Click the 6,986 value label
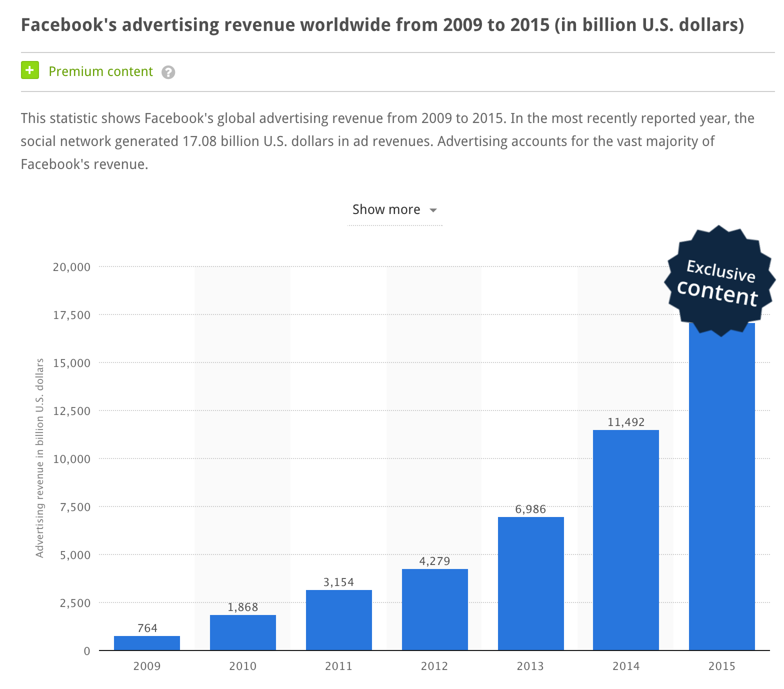 click(x=531, y=509)
